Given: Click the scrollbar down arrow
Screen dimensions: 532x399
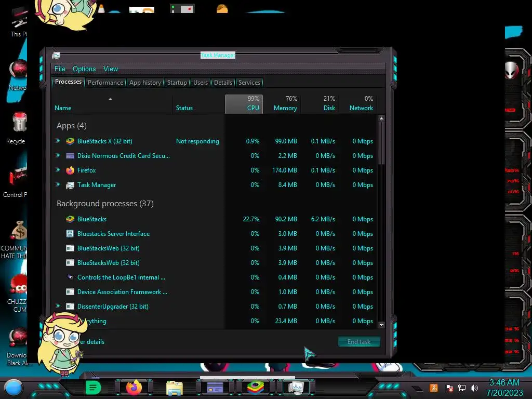Looking at the screenshot, I should point(382,325).
